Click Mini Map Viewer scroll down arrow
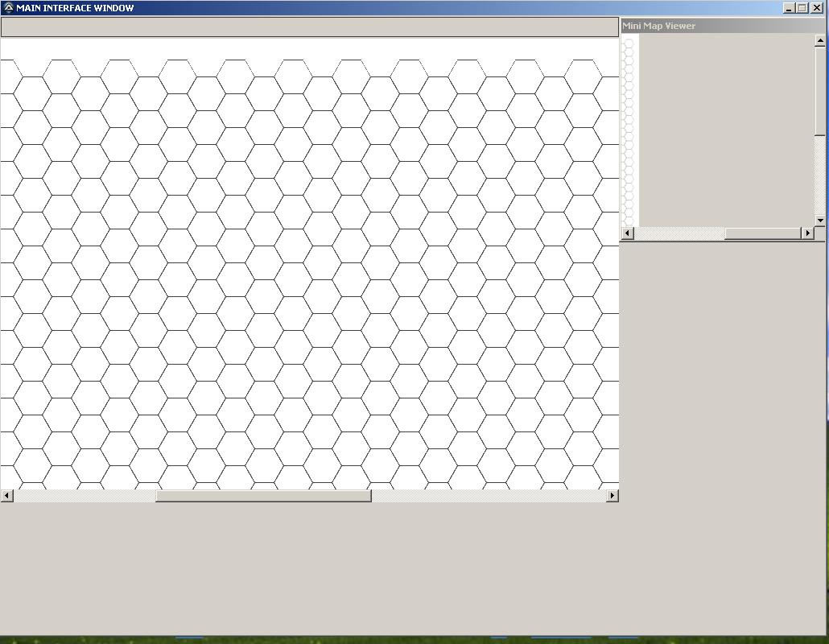 pos(820,220)
